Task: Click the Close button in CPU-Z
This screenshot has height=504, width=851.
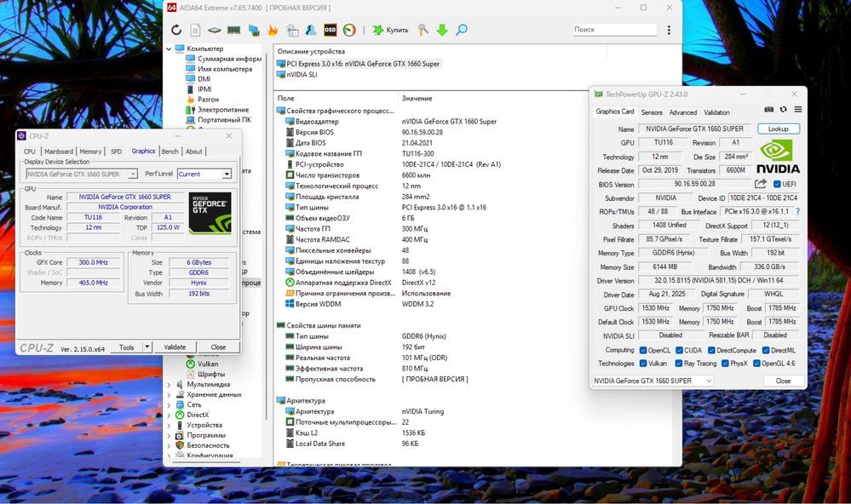Action: 218,346
